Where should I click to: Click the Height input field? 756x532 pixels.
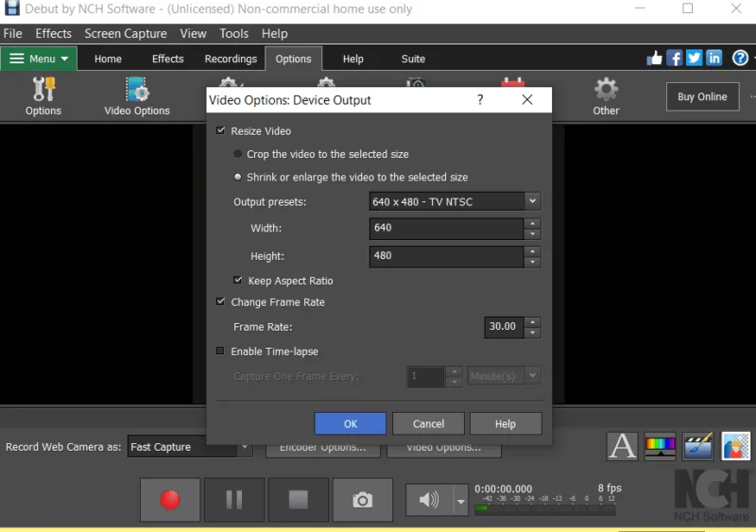tap(446, 256)
